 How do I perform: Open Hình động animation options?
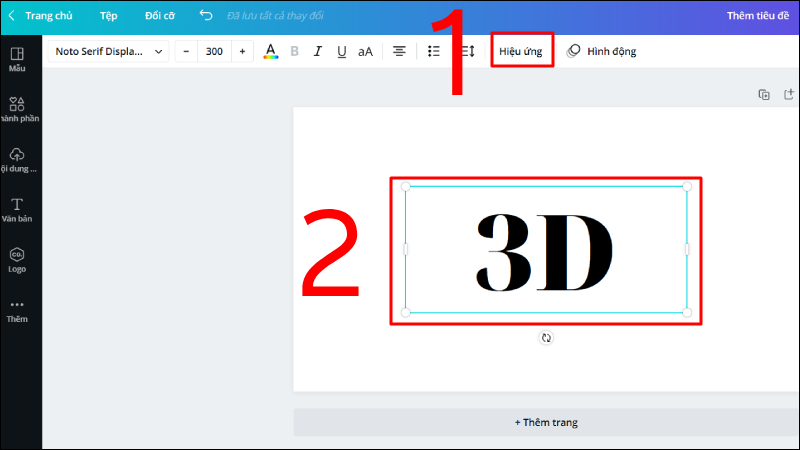pos(601,51)
